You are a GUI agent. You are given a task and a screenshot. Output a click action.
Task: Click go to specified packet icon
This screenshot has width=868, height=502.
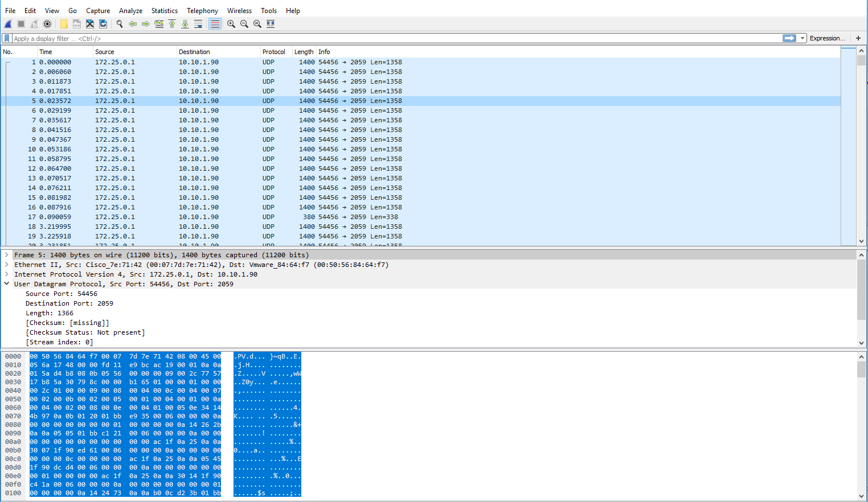point(159,24)
